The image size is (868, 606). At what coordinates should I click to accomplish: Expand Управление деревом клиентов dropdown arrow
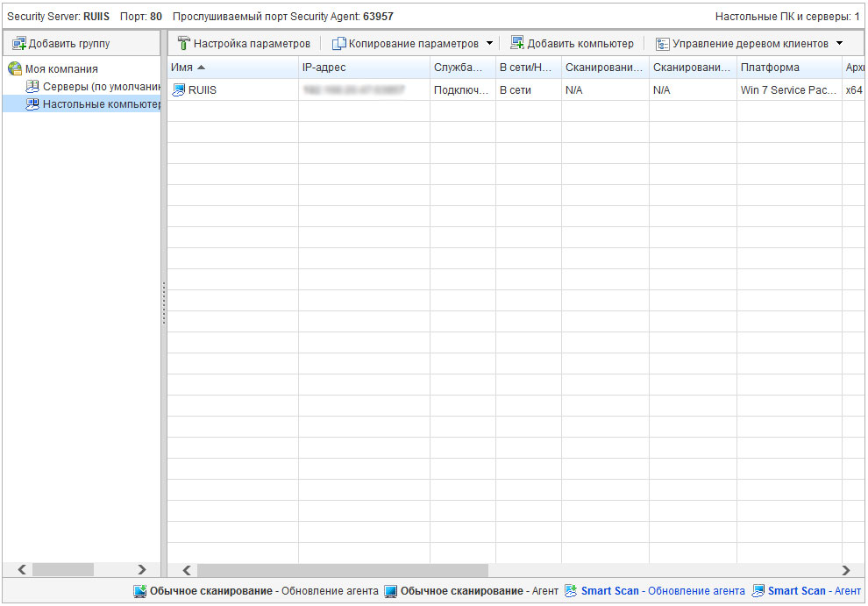[839, 43]
